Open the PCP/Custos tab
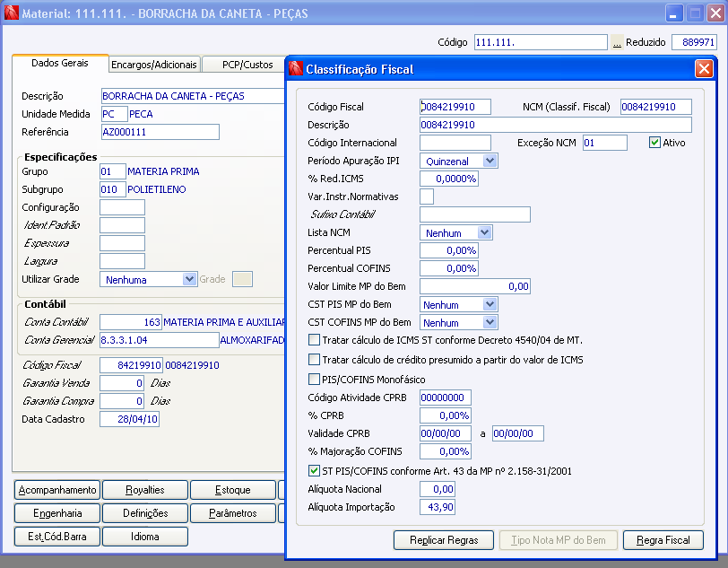Viewport: 728px width, 568px height. pyautogui.click(x=247, y=65)
